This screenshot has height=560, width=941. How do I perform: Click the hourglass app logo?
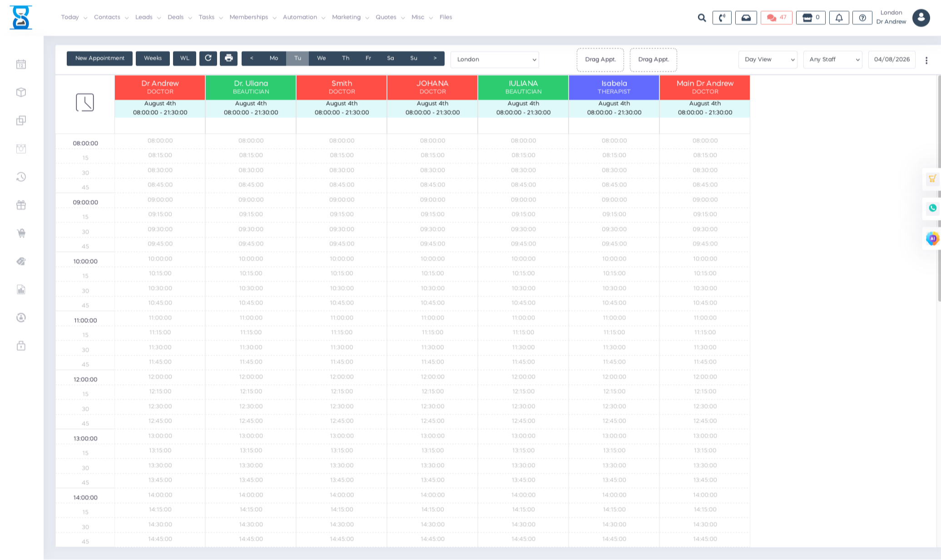21,18
